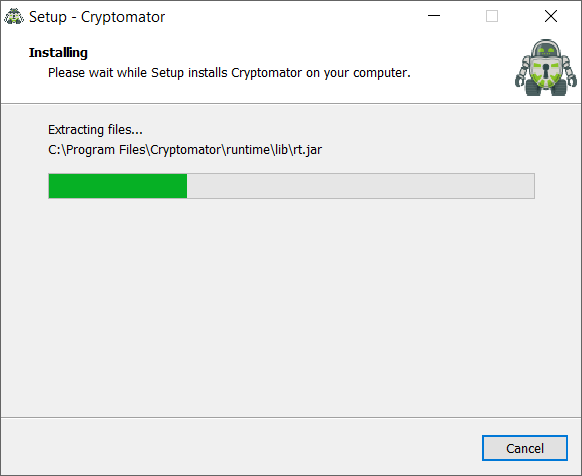Click the word 'Cryptomator' in the wait message

(x=267, y=72)
